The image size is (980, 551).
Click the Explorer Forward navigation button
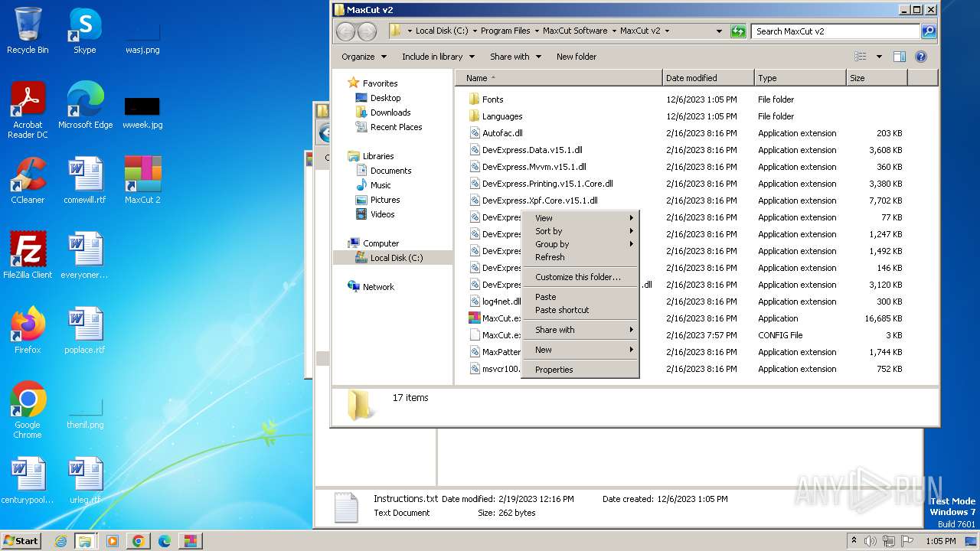[367, 31]
